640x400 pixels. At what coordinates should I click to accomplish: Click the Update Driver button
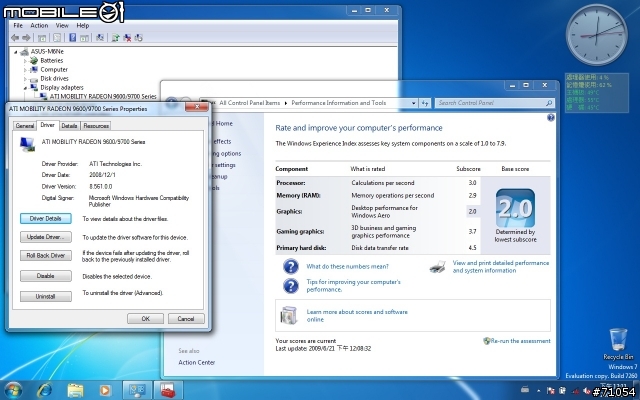(x=45, y=237)
